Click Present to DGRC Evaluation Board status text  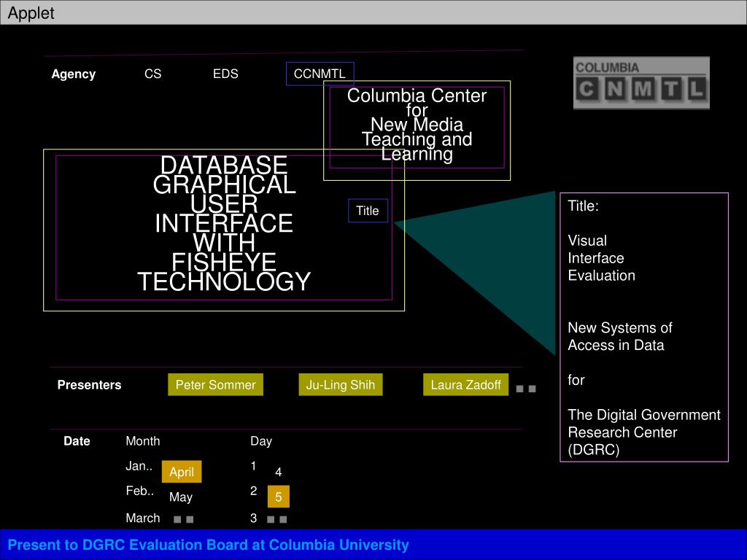[208, 545]
